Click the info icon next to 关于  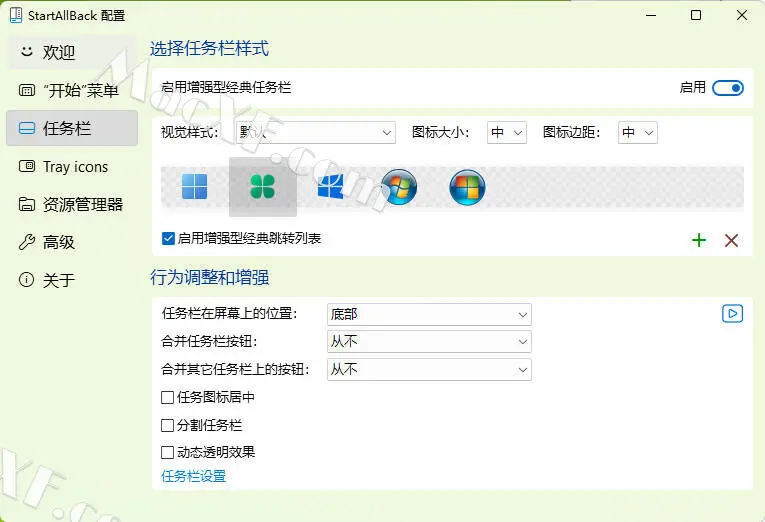point(26,280)
